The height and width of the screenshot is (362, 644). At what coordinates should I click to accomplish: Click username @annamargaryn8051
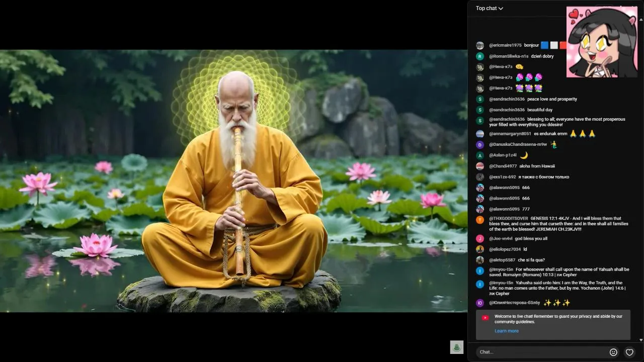point(510,134)
